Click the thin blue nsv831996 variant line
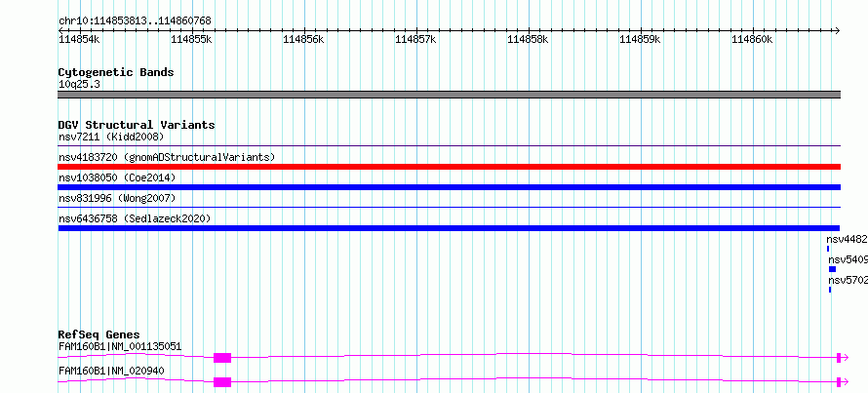The height and width of the screenshot is (393, 868). 450,208
